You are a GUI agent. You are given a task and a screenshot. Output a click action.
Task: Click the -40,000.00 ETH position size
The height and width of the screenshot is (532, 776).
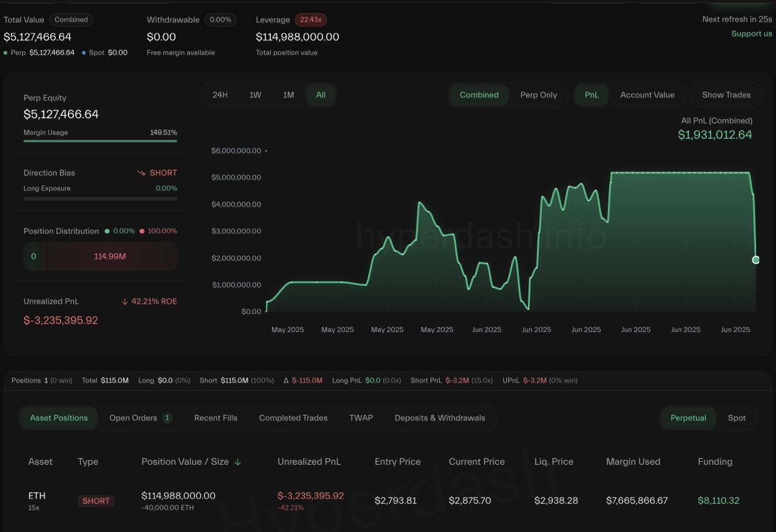pyautogui.click(x=167, y=508)
